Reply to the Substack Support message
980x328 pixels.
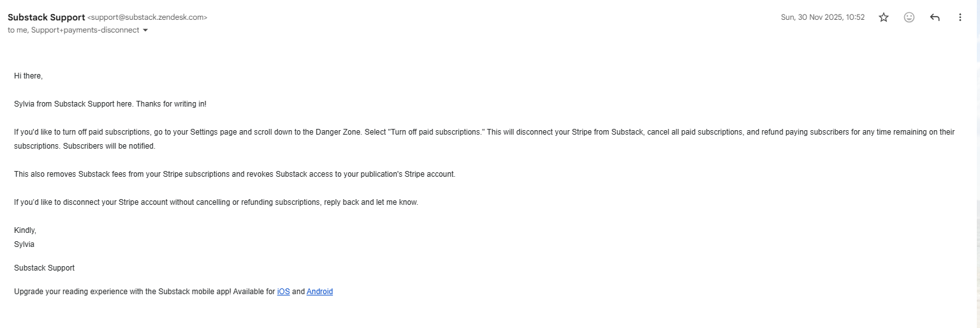pyautogui.click(x=935, y=17)
